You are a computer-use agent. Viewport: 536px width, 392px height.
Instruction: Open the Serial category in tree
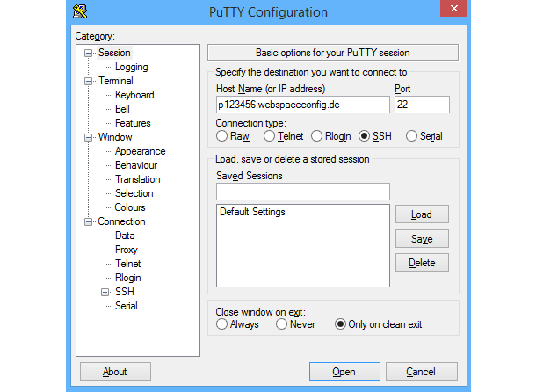pos(127,306)
